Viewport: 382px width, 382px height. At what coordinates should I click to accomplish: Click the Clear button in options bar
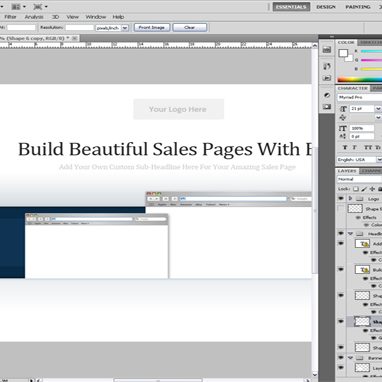pos(190,27)
